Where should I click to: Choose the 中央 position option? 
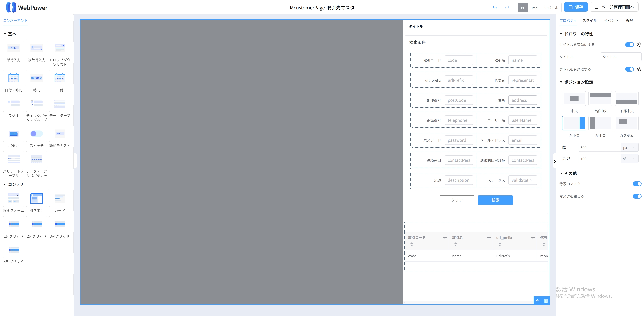[574, 98]
